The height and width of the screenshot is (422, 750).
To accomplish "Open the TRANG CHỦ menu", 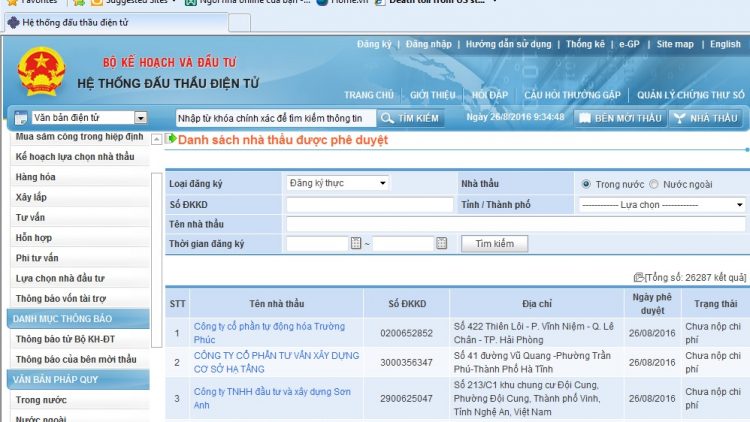I will [369, 95].
